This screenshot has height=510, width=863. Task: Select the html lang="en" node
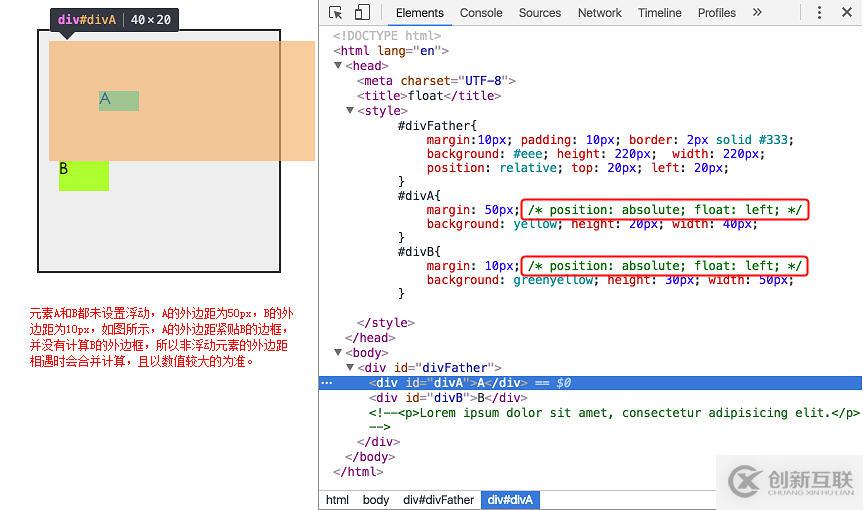coord(391,51)
